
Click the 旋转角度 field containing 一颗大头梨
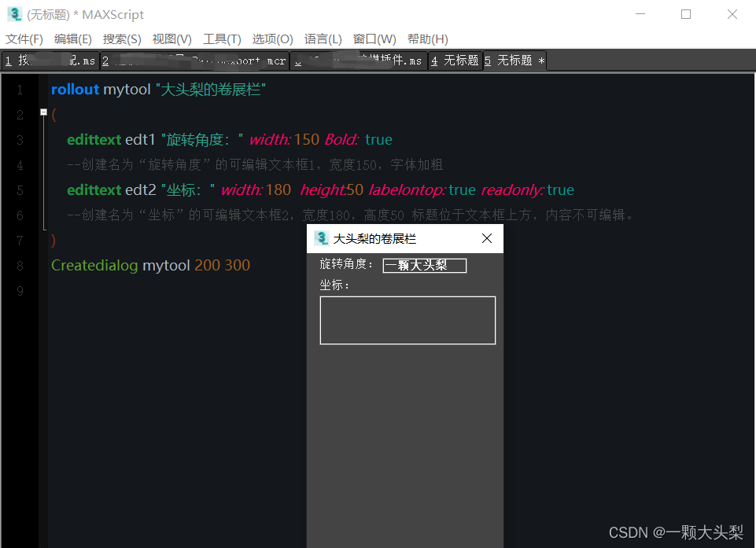424,265
